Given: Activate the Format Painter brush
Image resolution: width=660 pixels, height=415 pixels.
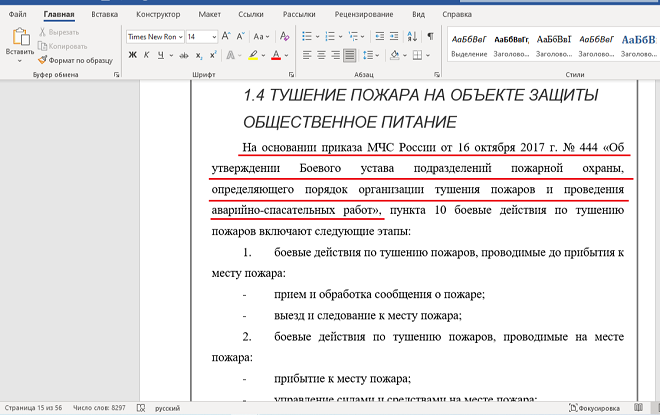Looking at the screenshot, I should click(x=42, y=60).
